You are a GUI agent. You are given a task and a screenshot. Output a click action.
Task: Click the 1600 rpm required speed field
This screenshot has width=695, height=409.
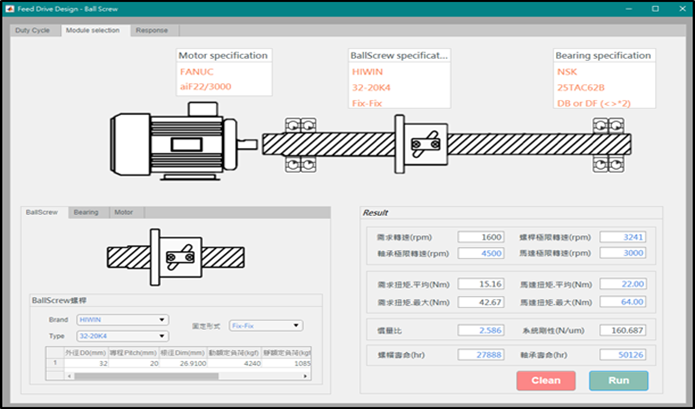[480, 237]
